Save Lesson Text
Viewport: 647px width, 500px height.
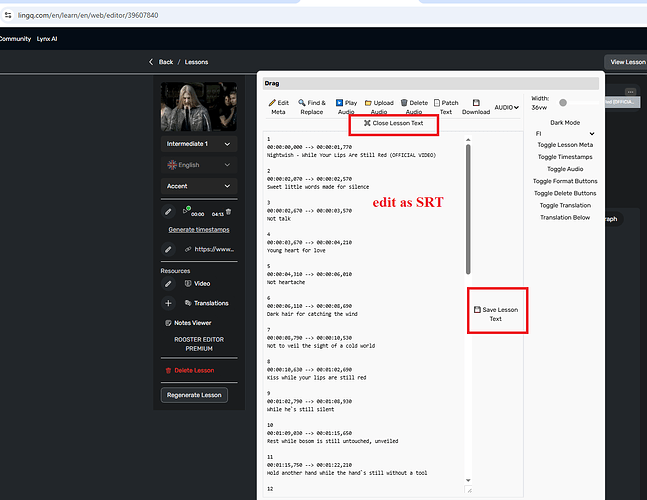496,314
